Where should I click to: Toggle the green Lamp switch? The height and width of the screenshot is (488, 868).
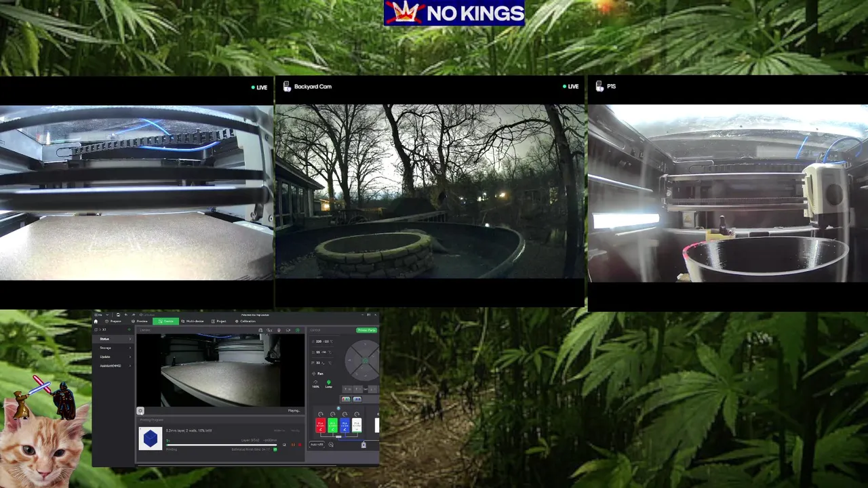click(328, 383)
